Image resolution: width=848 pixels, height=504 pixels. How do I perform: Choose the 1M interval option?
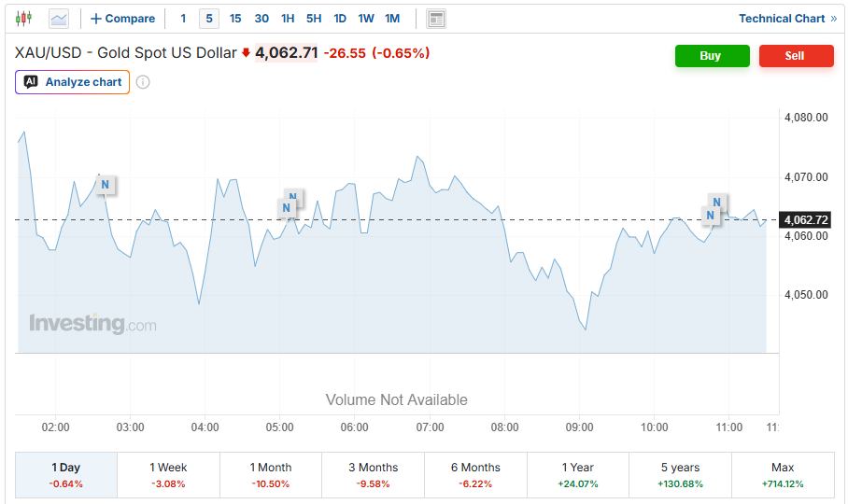pos(392,19)
